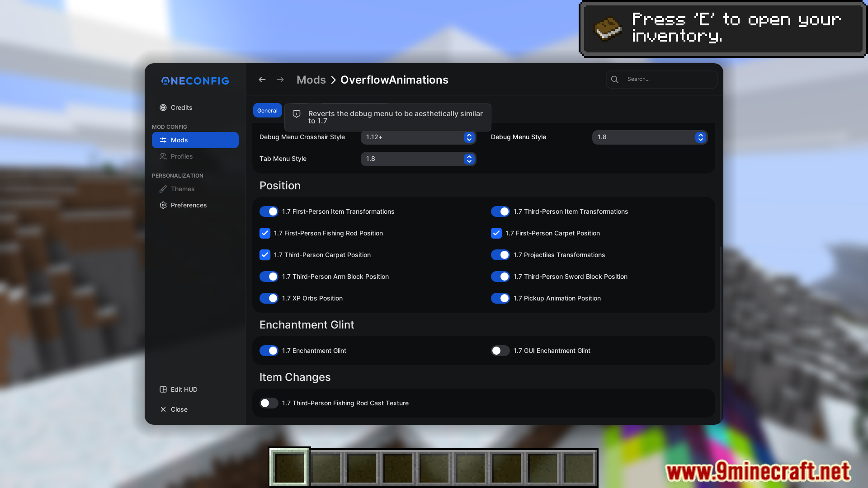Click the Item Changes section heading

(x=295, y=377)
